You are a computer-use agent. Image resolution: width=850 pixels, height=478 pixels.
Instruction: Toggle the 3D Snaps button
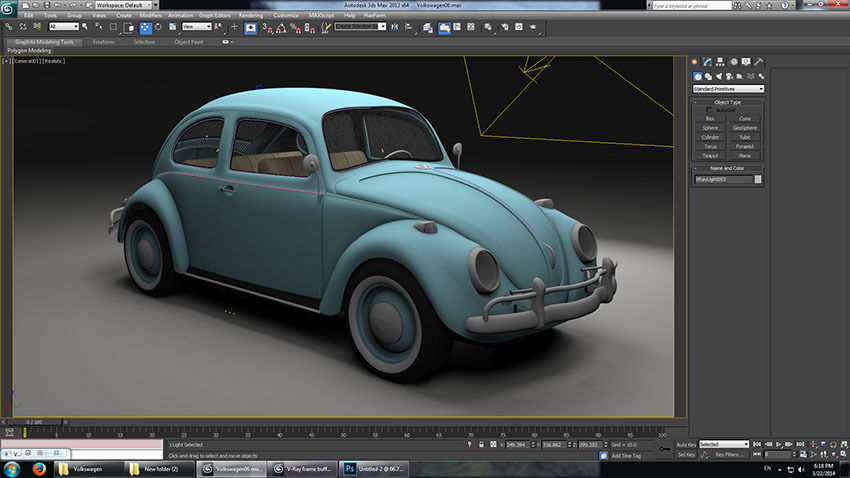(266, 28)
